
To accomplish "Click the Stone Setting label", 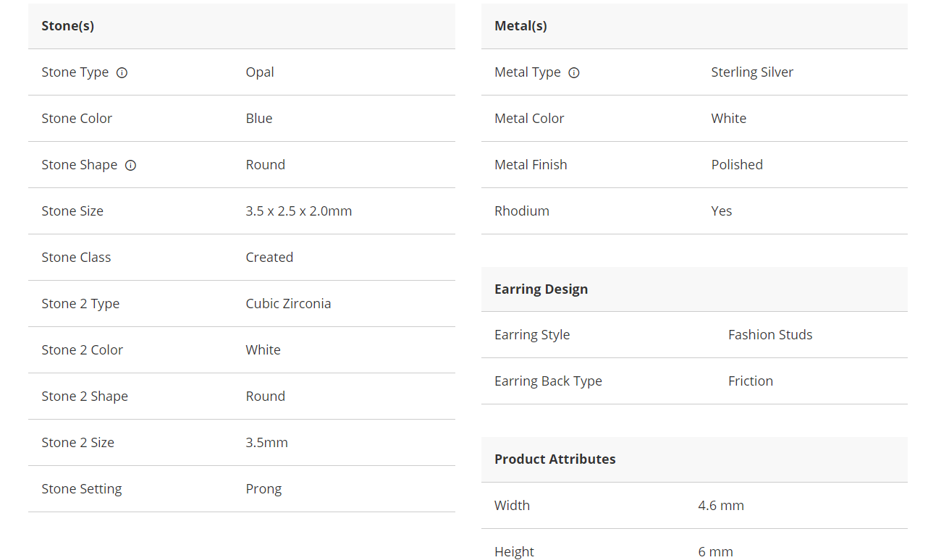I will tap(82, 489).
